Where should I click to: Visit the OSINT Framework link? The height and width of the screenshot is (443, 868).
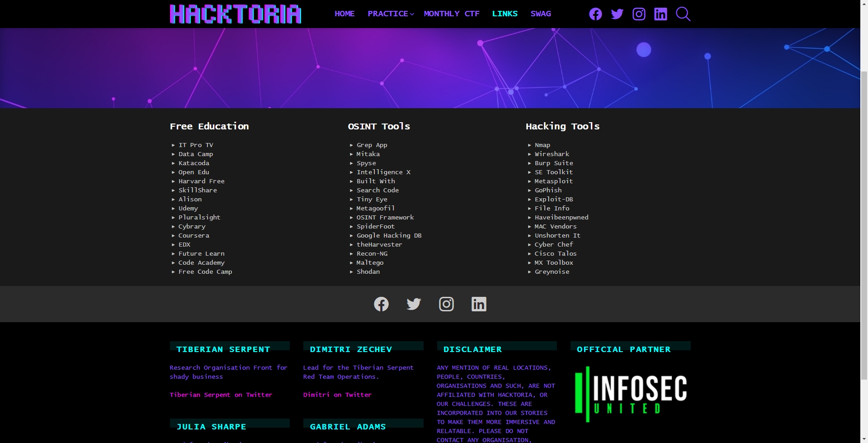click(385, 217)
